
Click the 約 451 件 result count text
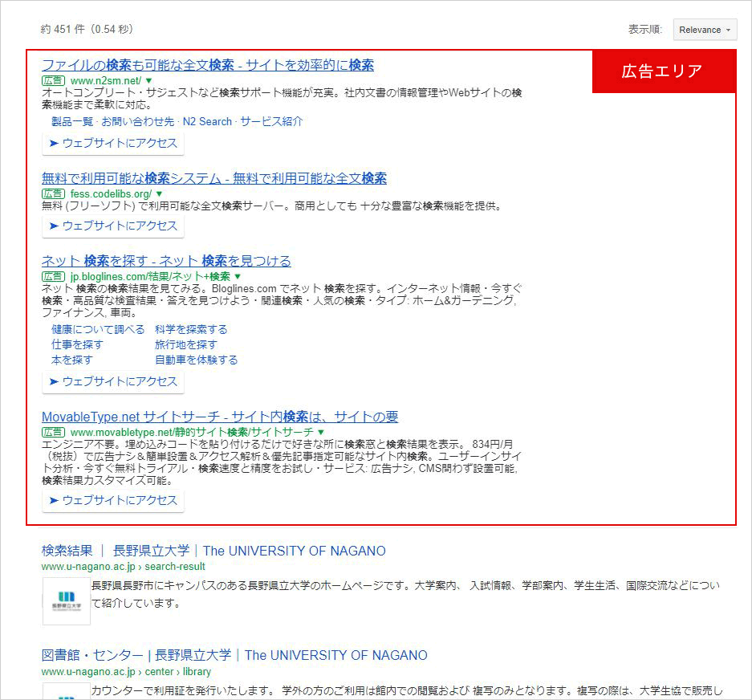(87, 29)
